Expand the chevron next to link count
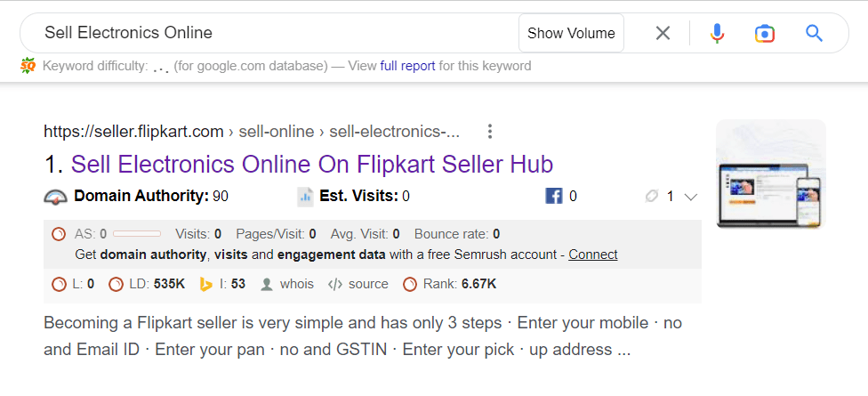The image size is (868, 396). [690, 197]
